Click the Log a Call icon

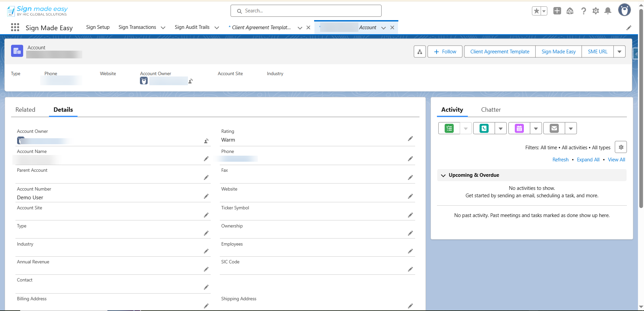tap(484, 128)
